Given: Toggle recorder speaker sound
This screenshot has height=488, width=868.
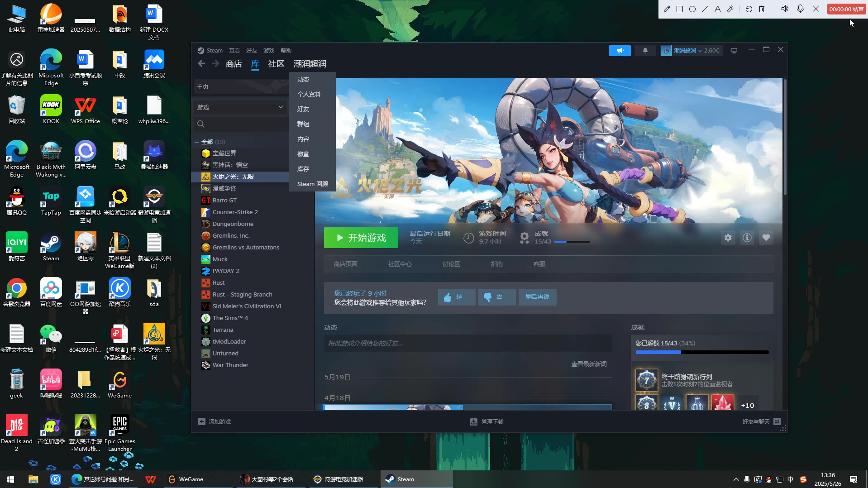Looking at the screenshot, I should click(785, 9).
